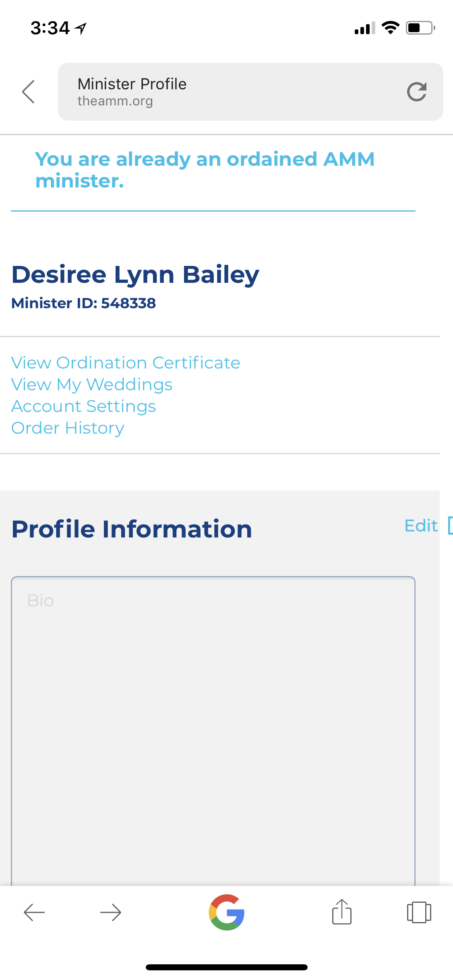Image resolution: width=453 pixels, height=980 pixels.
Task: Go forward using bottom right-pointing arrow
Action: [111, 912]
